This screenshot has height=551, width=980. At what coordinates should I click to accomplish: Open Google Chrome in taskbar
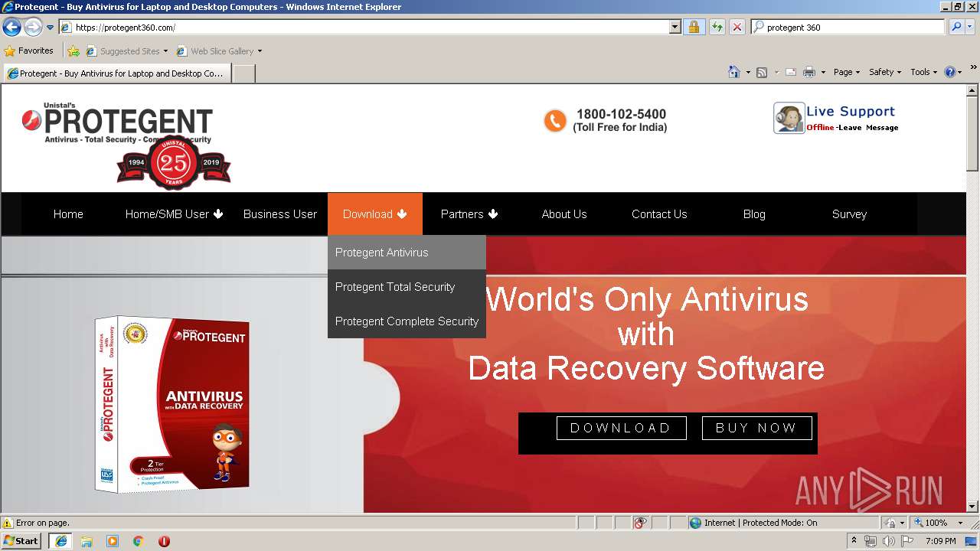[139, 541]
